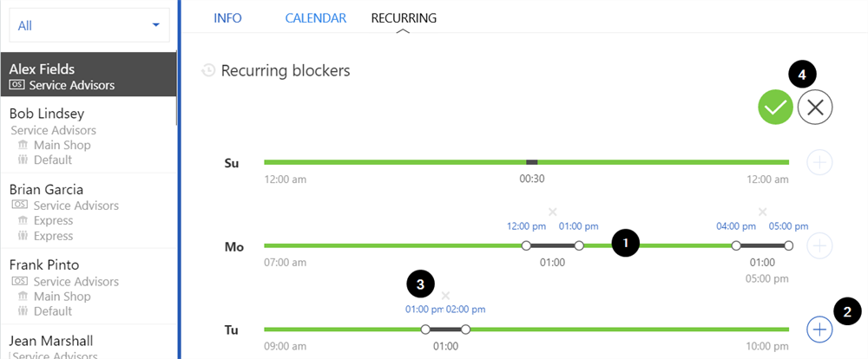Switch to the CALENDAR tab

pyautogui.click(x=316, y=17)
